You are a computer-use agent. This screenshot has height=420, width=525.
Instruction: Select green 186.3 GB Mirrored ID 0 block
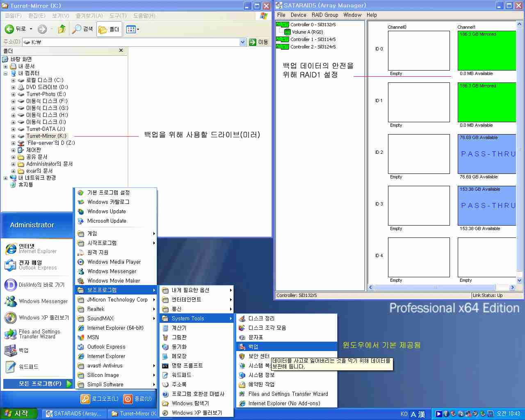point(486,51)
